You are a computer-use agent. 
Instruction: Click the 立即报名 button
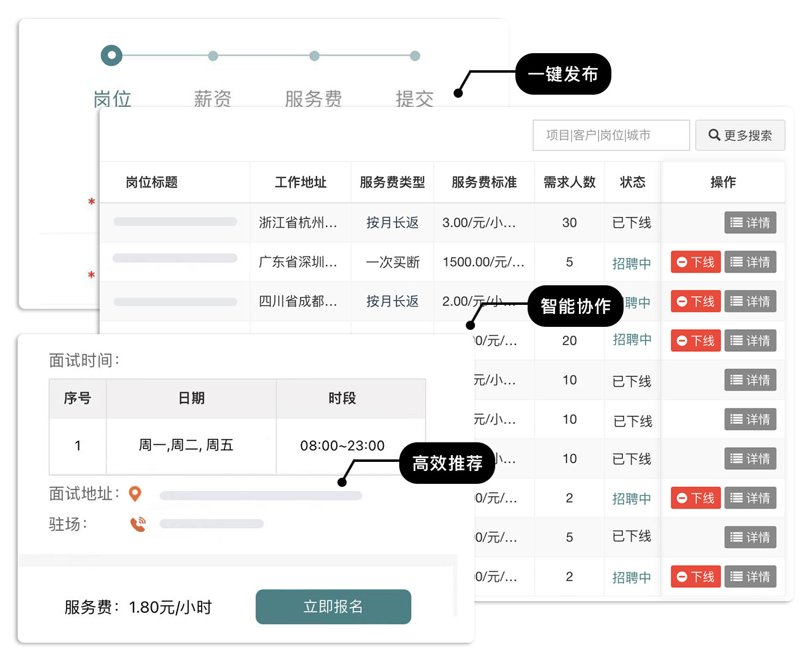click(333, 607)
